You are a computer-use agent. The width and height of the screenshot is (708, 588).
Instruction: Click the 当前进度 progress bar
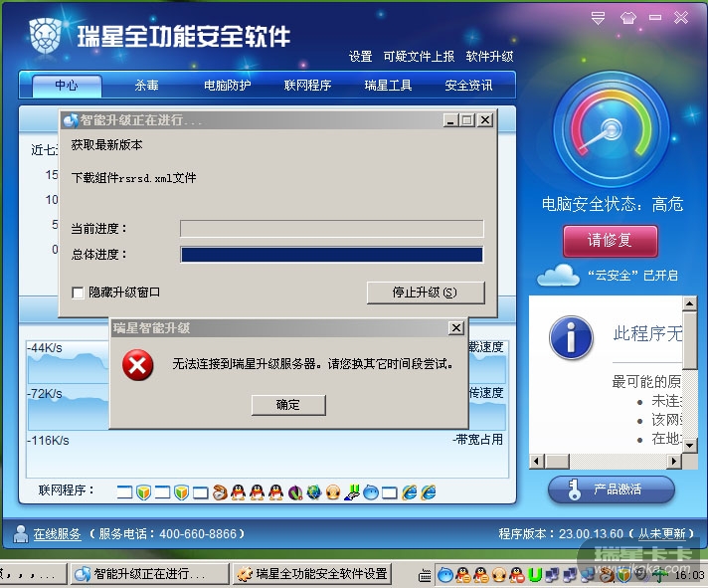click(332, 229)
